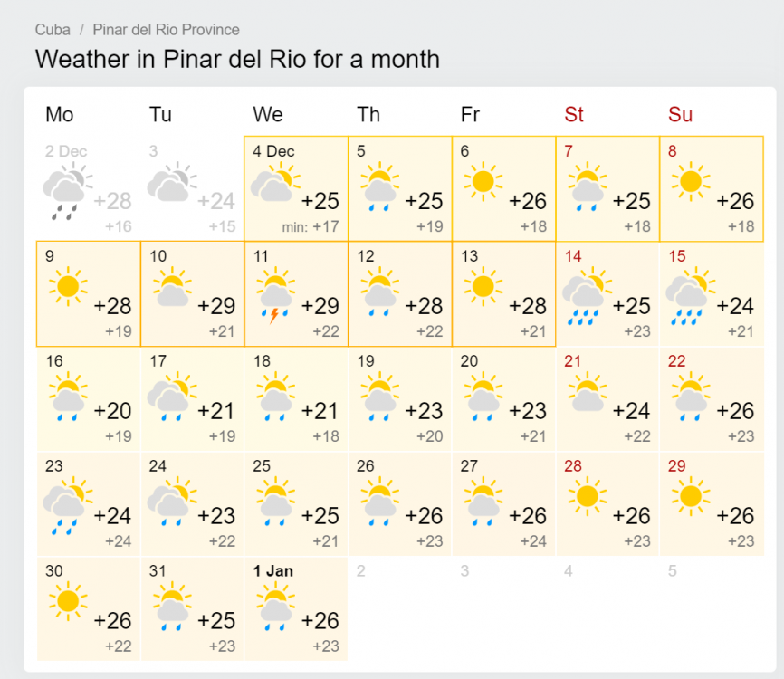Viewport: 784px width, 679px height.
Task: Select the December 13 day cell
Action: 503,294
